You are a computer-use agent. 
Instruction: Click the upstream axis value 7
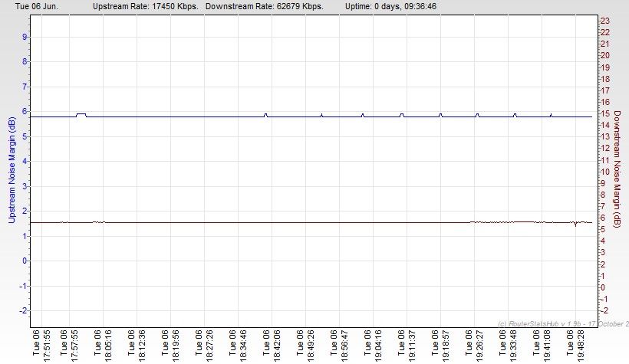coord(25,87)
